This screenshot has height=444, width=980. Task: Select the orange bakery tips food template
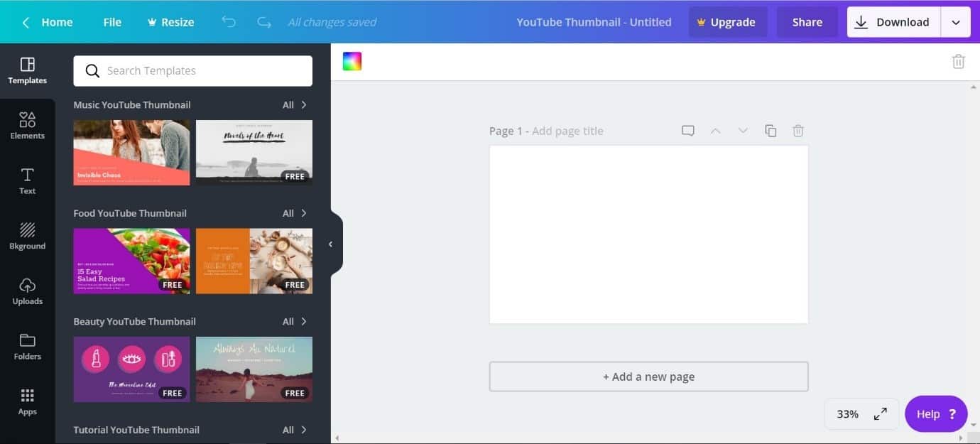[254, 261]
